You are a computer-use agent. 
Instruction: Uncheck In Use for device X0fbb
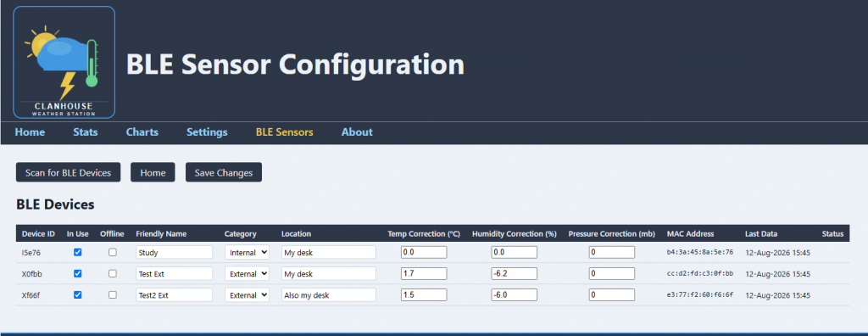click(x=77, y=273)
